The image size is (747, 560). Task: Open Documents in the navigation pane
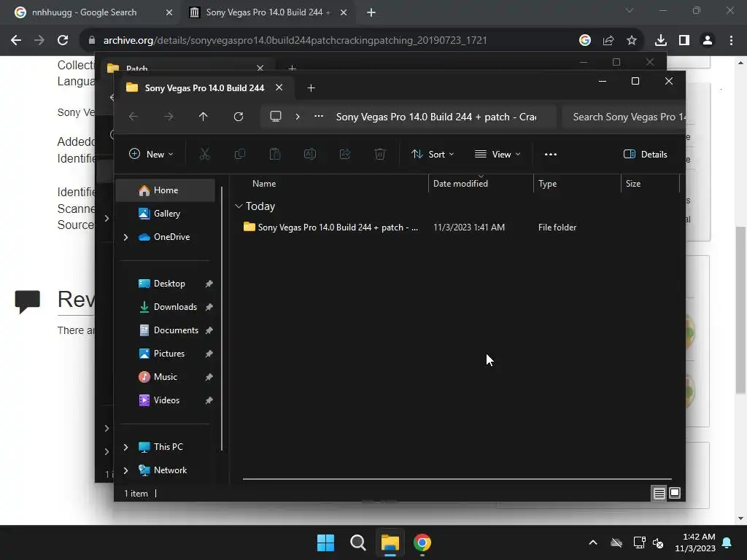tap(166, 330)
